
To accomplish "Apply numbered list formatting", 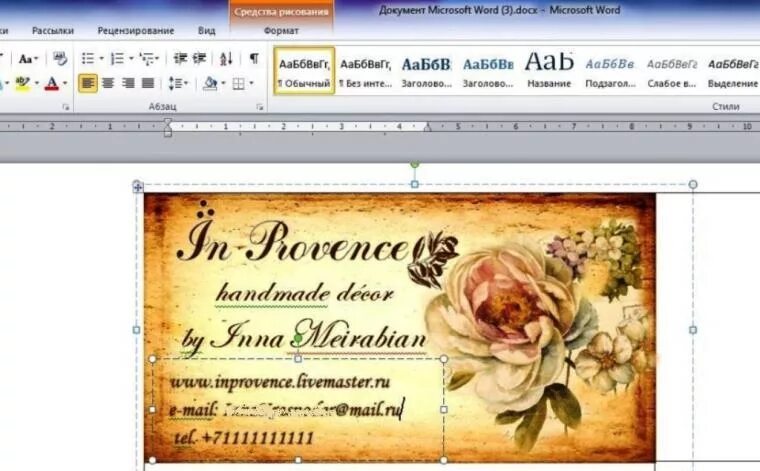I will click(117, 59).
